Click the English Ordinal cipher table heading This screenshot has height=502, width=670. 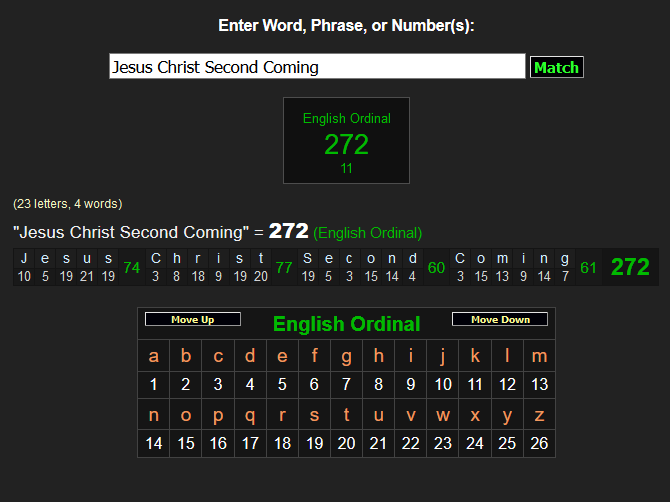346,324
